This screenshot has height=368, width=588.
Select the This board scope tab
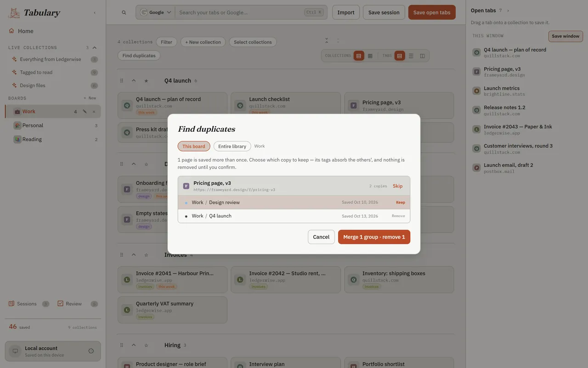194,146
